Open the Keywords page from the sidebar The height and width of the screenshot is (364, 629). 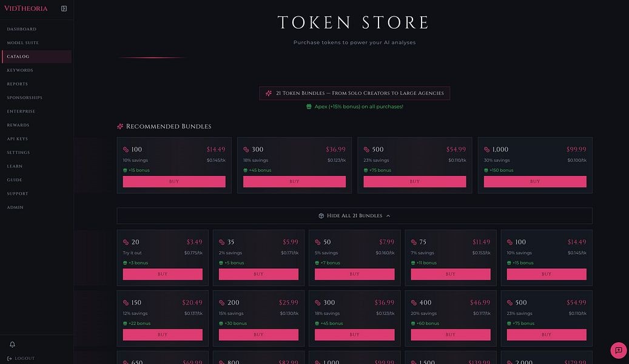tap(19, 70)
